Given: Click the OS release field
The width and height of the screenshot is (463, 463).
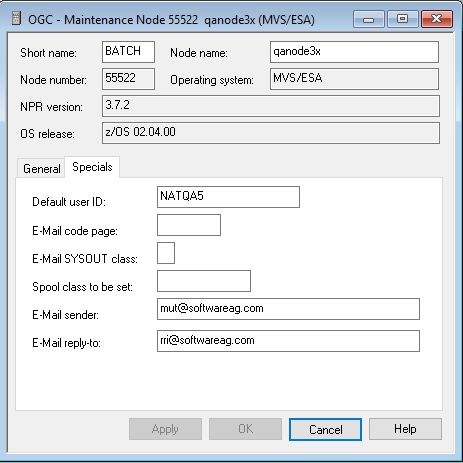Looking at the screenshot, I should 271,133.
